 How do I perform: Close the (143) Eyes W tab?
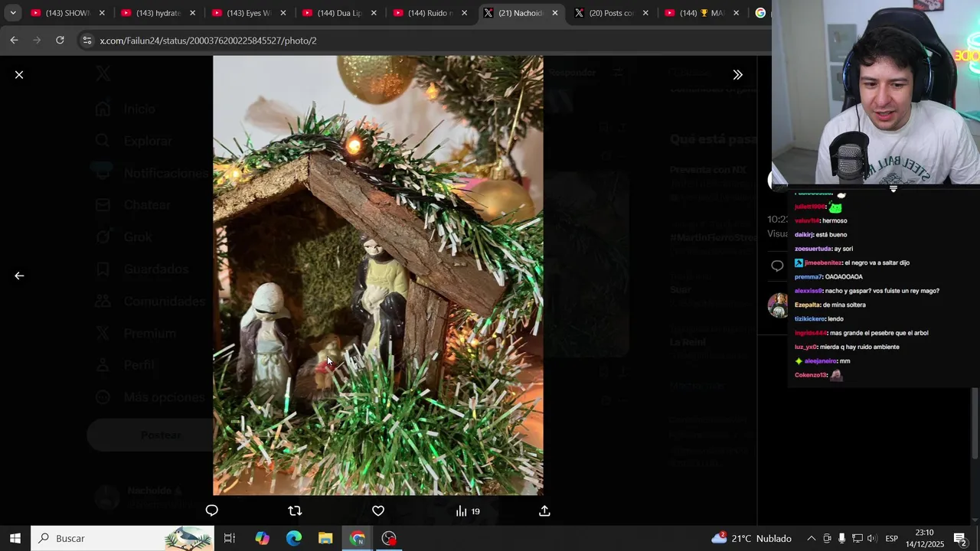[283, 13]
